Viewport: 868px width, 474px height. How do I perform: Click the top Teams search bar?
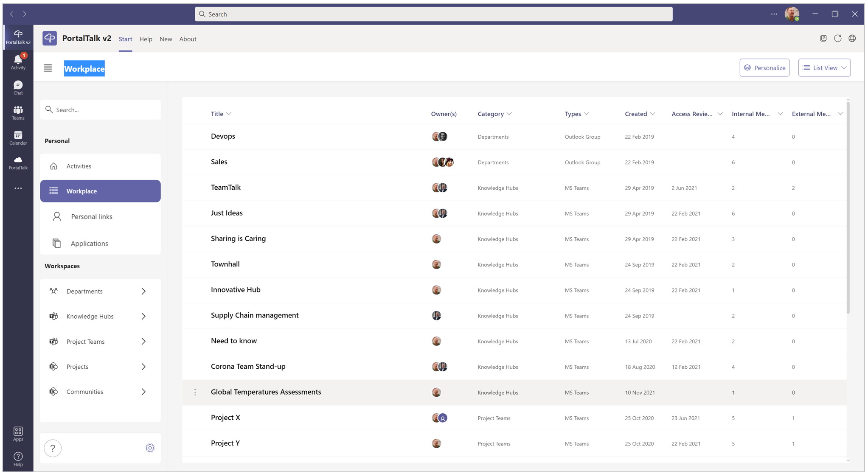pos(433,14)
